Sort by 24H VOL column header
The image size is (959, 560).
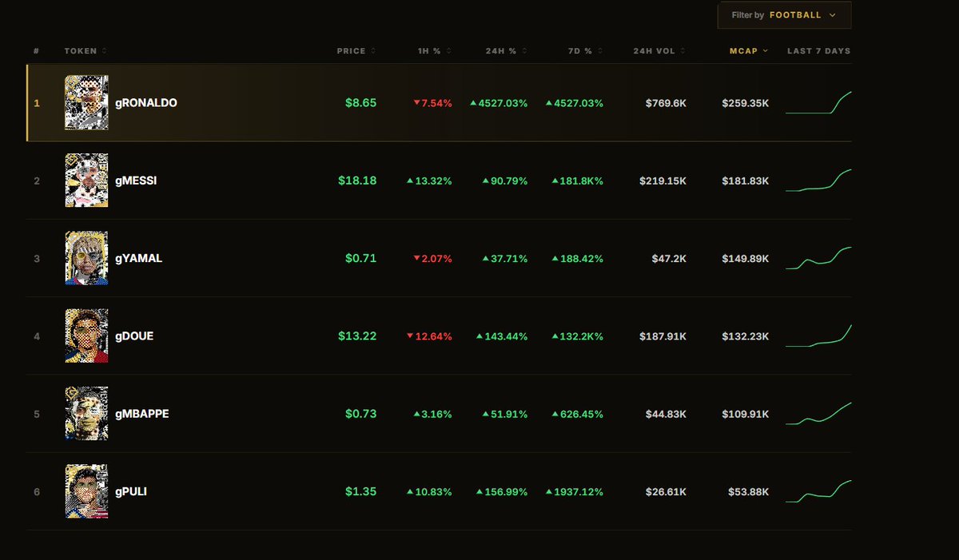tap(659, 51)
